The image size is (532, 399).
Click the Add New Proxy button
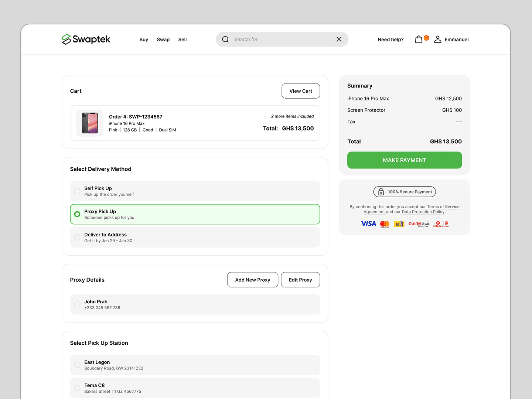click(x=253, y=280)
